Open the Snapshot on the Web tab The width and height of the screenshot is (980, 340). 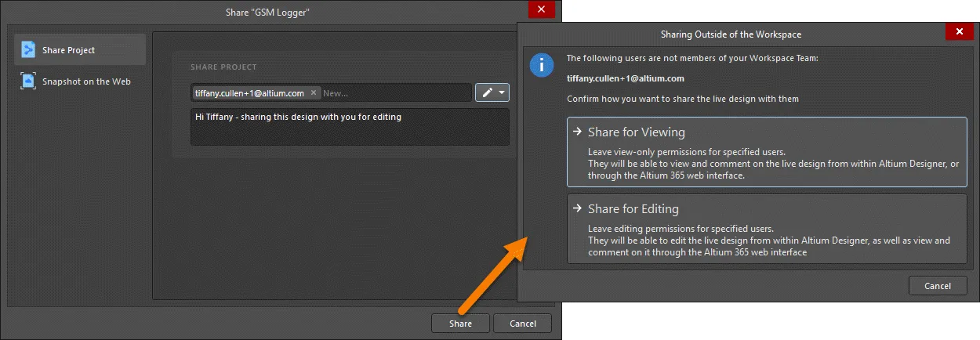[x=80, y=81]
